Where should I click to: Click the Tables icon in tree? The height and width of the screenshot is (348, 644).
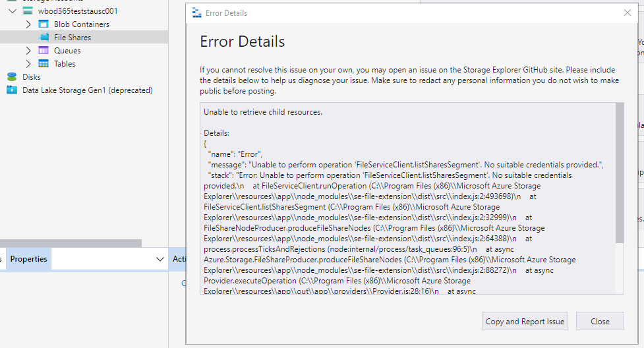(x=44, y=64)
